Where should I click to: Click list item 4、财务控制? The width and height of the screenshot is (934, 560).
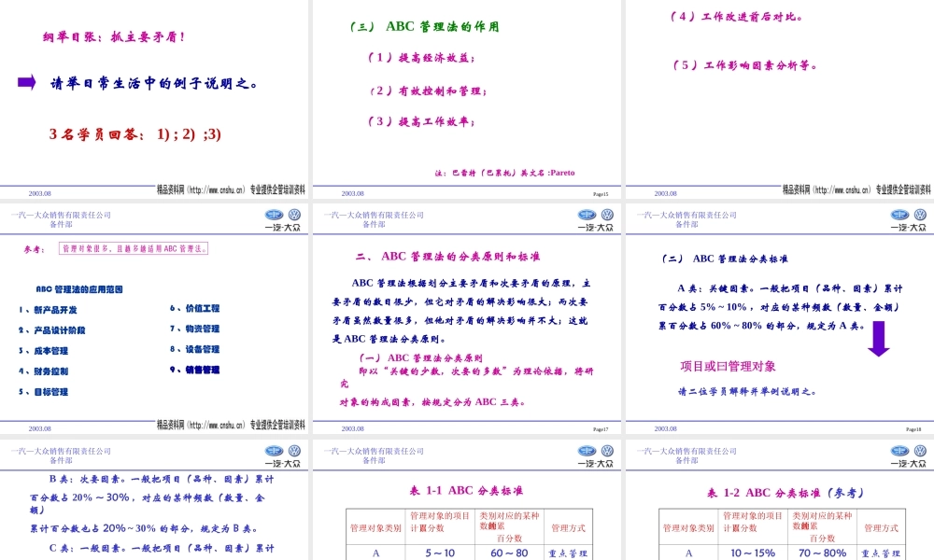(x=43, y=371)
